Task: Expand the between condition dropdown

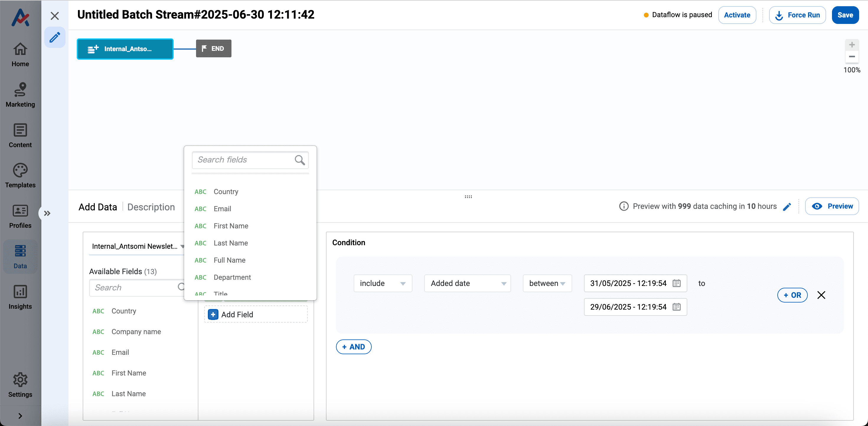Action: (x=546, y=283)
